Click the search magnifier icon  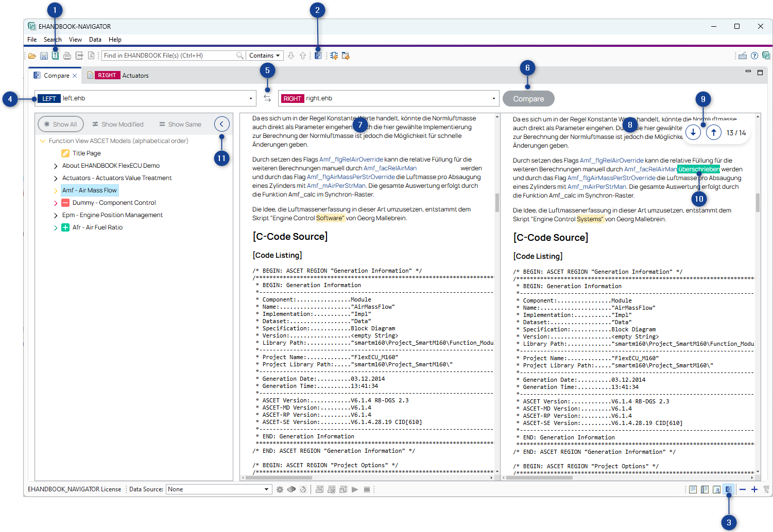[x=239, y=56]
